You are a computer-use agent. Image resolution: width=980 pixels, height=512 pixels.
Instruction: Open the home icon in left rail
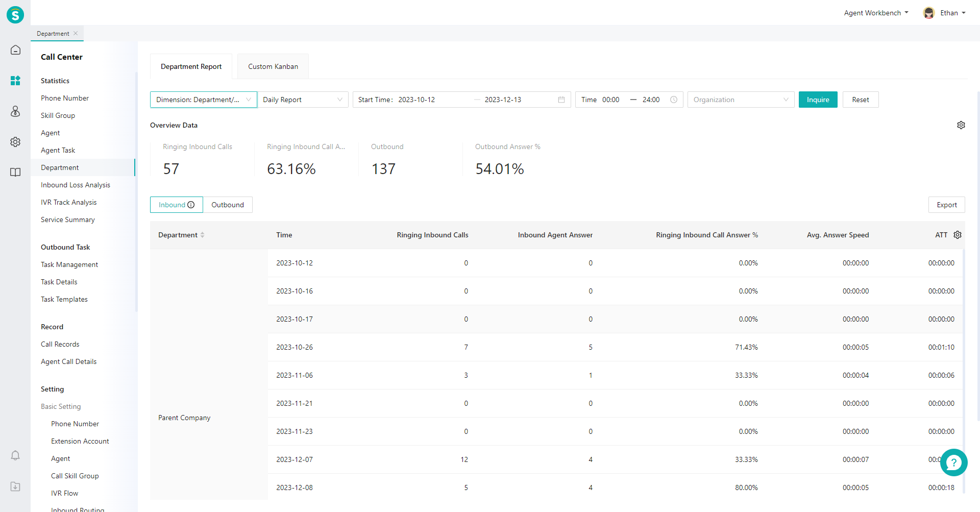(15, 50)
